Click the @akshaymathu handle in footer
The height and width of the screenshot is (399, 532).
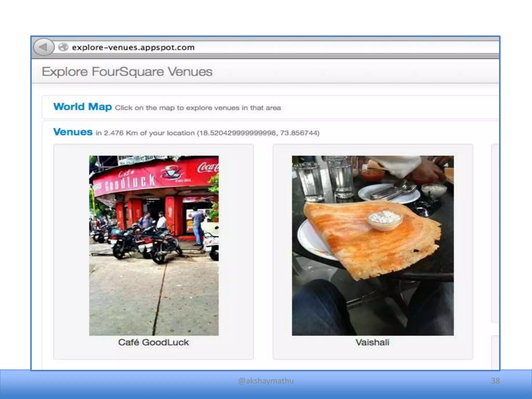266,381
